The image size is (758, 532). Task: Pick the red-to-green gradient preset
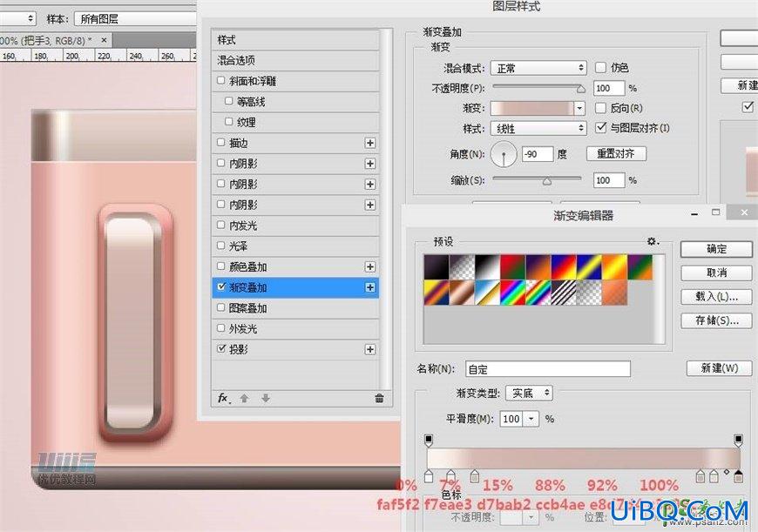pos(513,267)
